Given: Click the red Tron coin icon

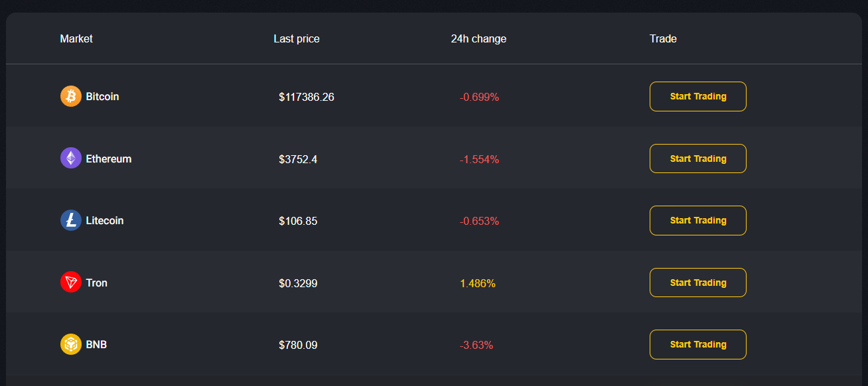Looking at the screenshot, I should tap(71, 283).
